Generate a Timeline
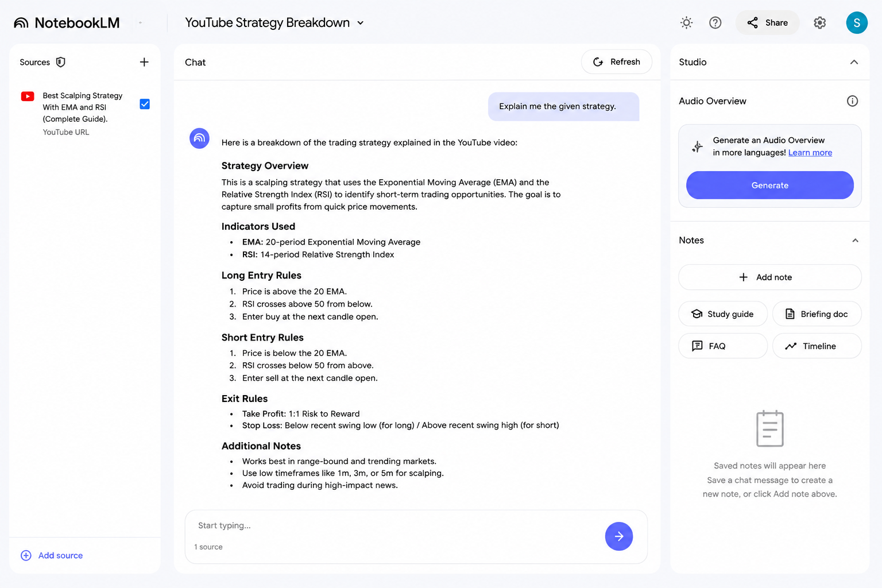The width and height of the screenshot is (882, 588). pos(817,346)
